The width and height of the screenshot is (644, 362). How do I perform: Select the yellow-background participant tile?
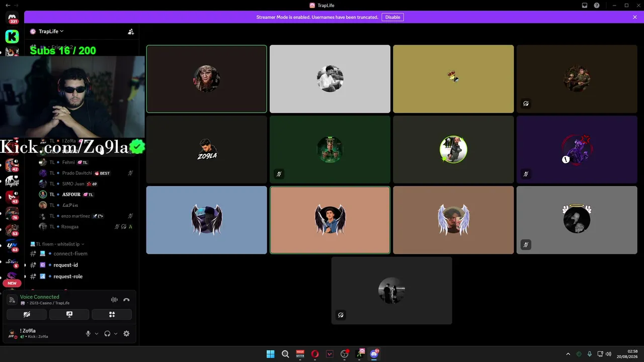click(x=453, y=79)
